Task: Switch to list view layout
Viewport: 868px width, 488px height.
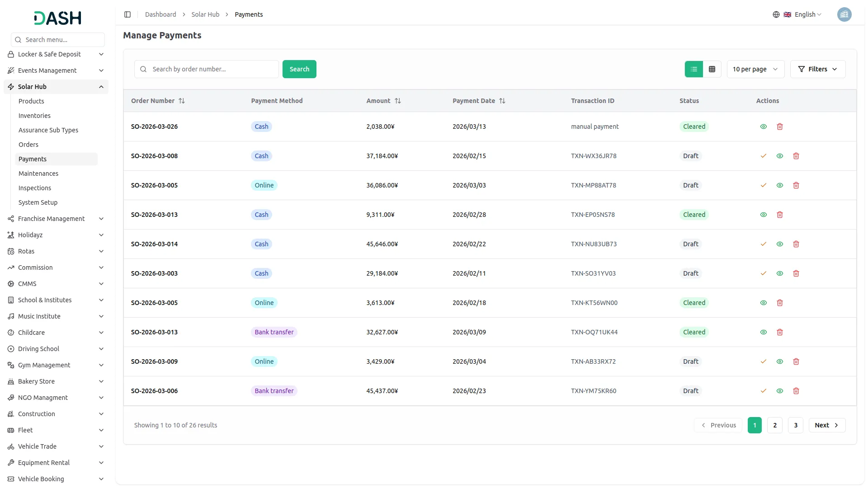Action: pos(693,69)
